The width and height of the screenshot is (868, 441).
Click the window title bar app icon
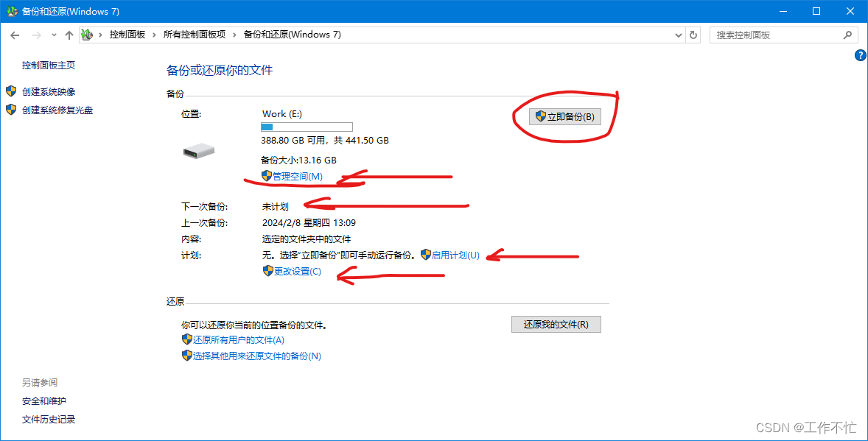tap(12, 11)
